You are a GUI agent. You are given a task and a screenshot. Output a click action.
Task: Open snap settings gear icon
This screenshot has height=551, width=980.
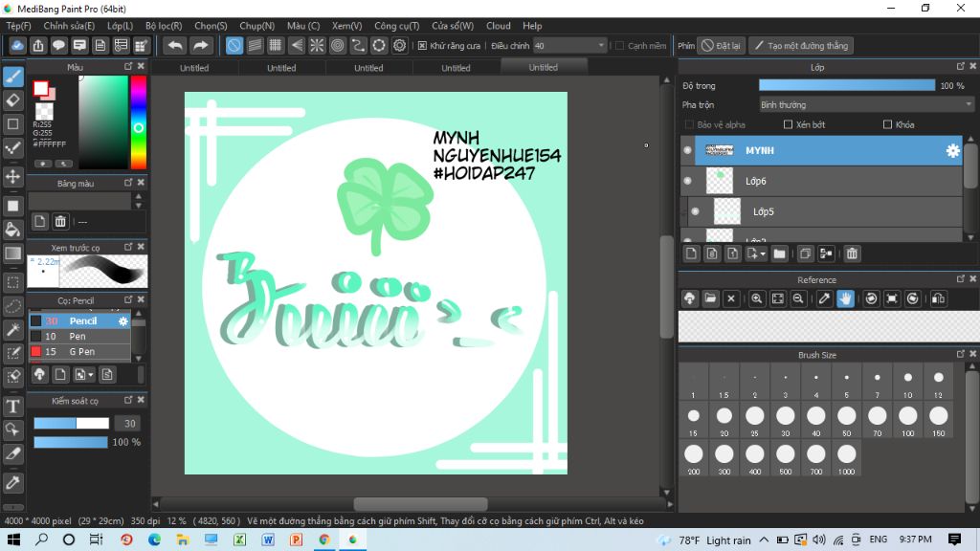[399, 46]
